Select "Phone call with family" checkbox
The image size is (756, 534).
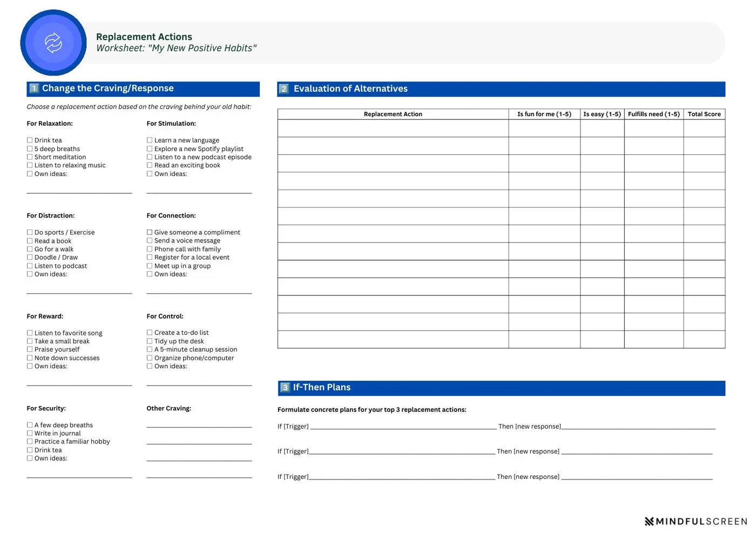(x=150, y=249)
